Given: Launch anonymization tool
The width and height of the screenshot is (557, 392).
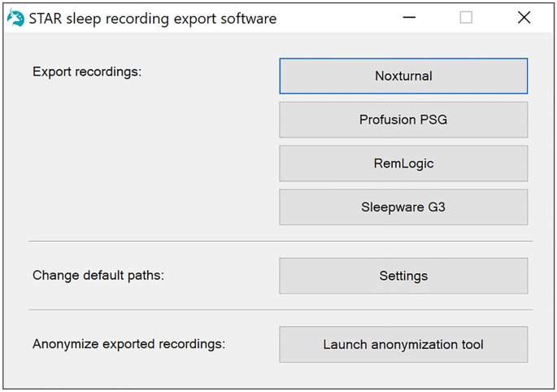Looking at the screenshot, I should (x=403, y=344).
